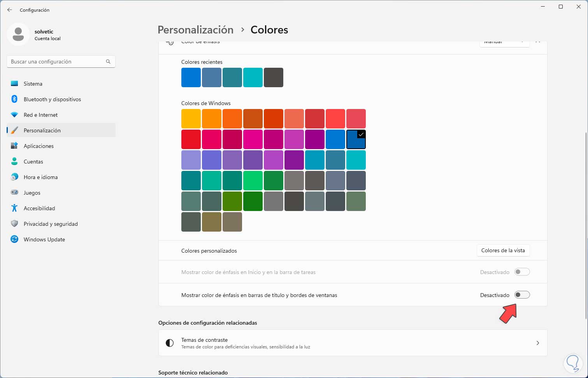Click the search magnifier icon
The height and width of the screenshot is (378, 588).
pyautogui.click(x=108, y=62)
